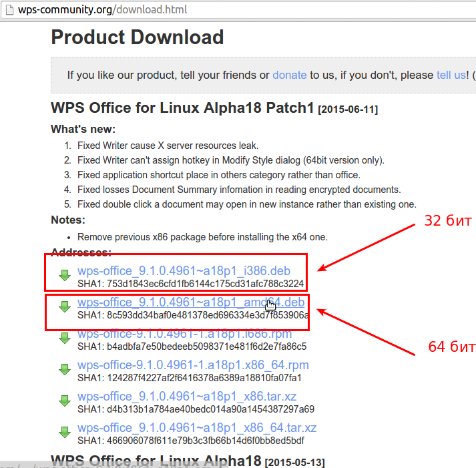This screenshot has width=476, height=468.
Task: Click green download arrow beside x86_64.tar.xz
Action: click(65, 432)
